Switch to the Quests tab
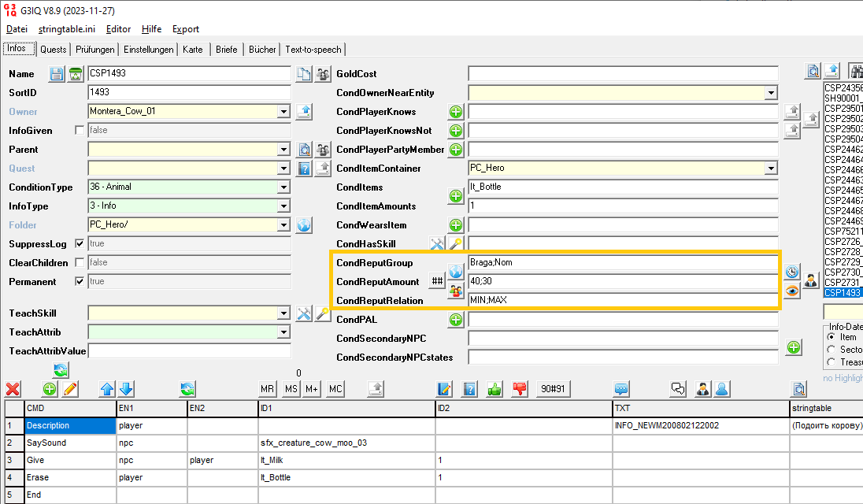This screenshot has width=863, height=504. [54, 50]
